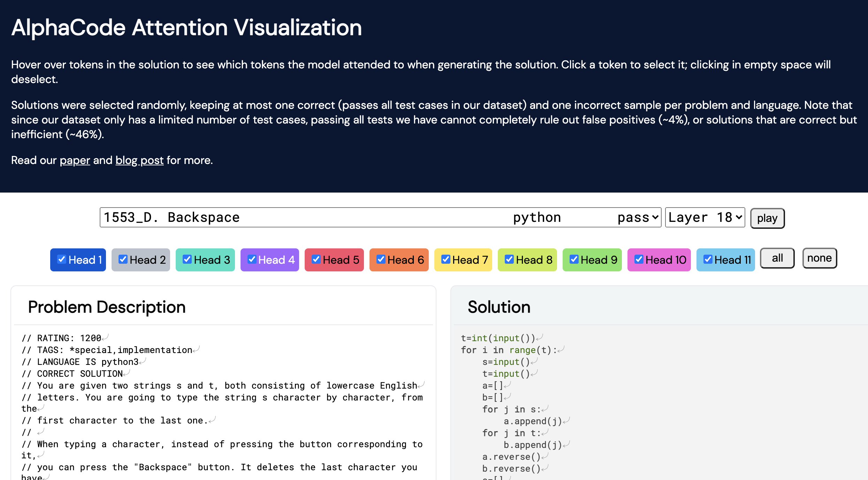Open the problem selection dropdown
This screenshot has height=480, width=868.
click(380, 217)
